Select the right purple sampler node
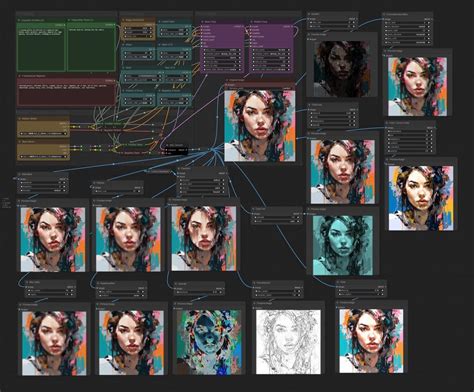Screen dimensions: 474x392 coord(272,46)
